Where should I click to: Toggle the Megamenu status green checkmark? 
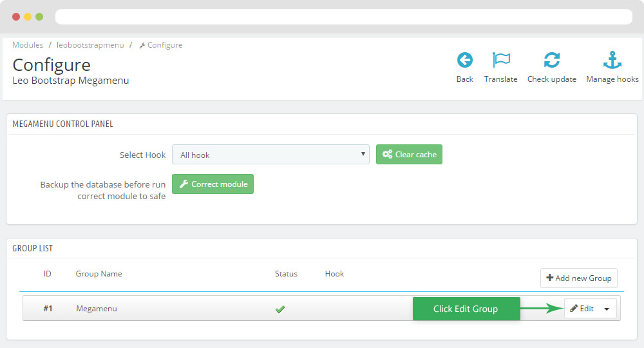point(280,309)
